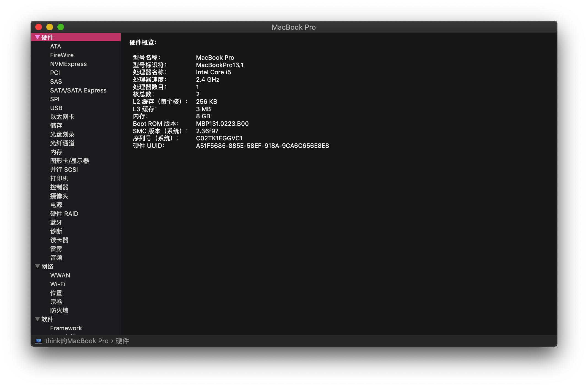Collapse the 硬件 disclosure triangle
588x387 pixels.
[x=37, y=37]
